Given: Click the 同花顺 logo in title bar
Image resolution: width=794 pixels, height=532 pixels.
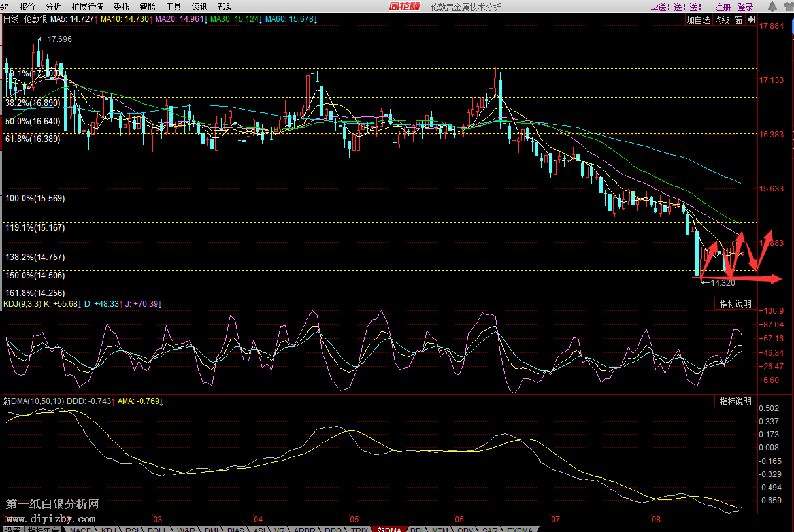Looking at the screenshot, I should 403,7.
